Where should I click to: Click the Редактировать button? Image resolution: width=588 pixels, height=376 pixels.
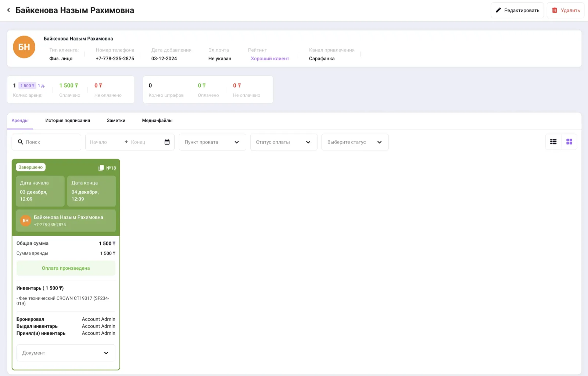517,10
